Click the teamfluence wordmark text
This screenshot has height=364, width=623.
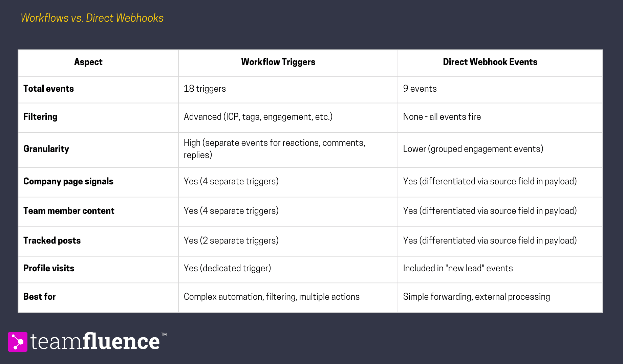(x=95, y=342)
